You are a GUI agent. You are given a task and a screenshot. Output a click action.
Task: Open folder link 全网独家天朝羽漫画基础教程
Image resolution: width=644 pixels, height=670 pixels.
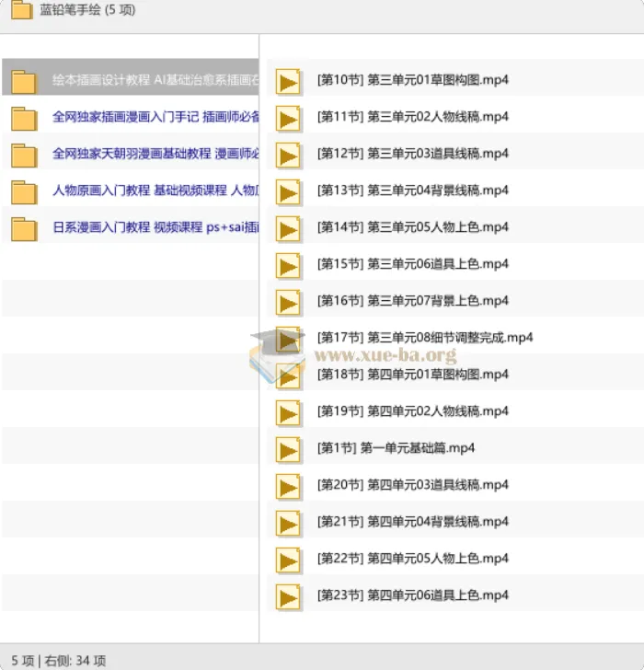(155, 154)
